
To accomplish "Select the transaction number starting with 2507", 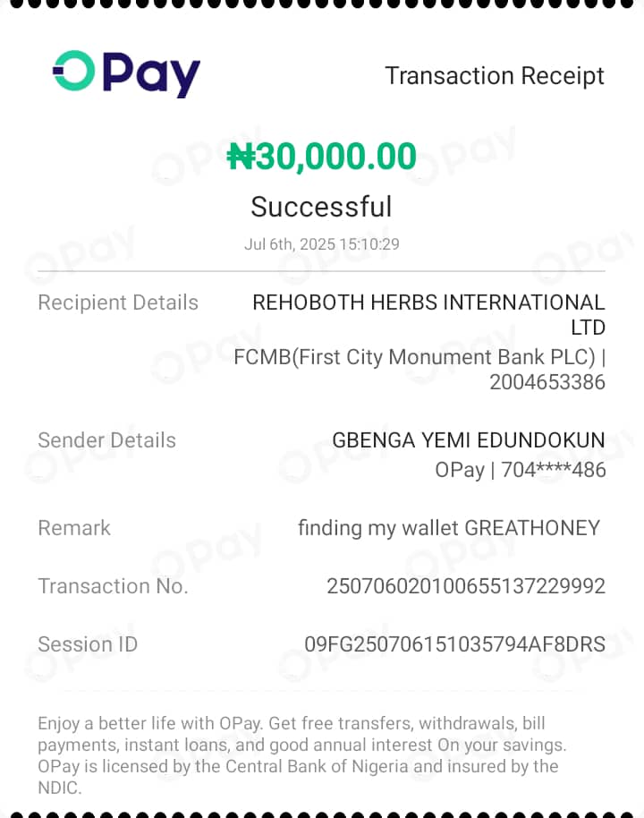I will [465, 586].
